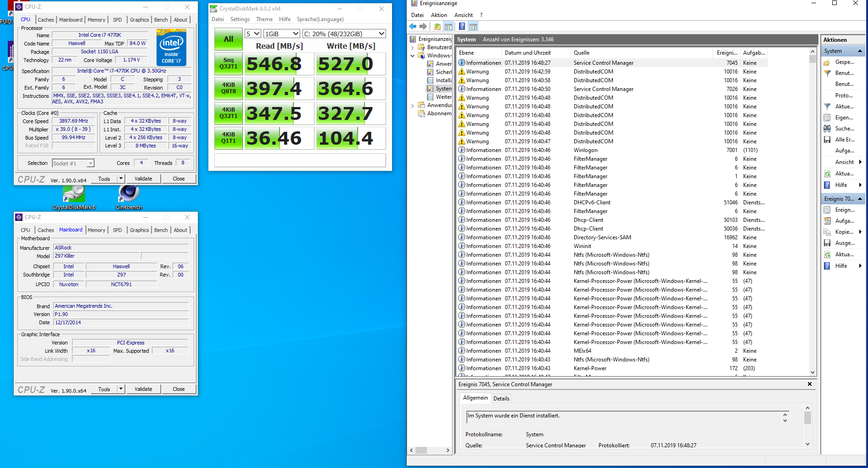The height and width of the screenshot is (468, 868).
Task: Click the green All button in CrystalDiskMark
Action: click(x=228, y=39)
